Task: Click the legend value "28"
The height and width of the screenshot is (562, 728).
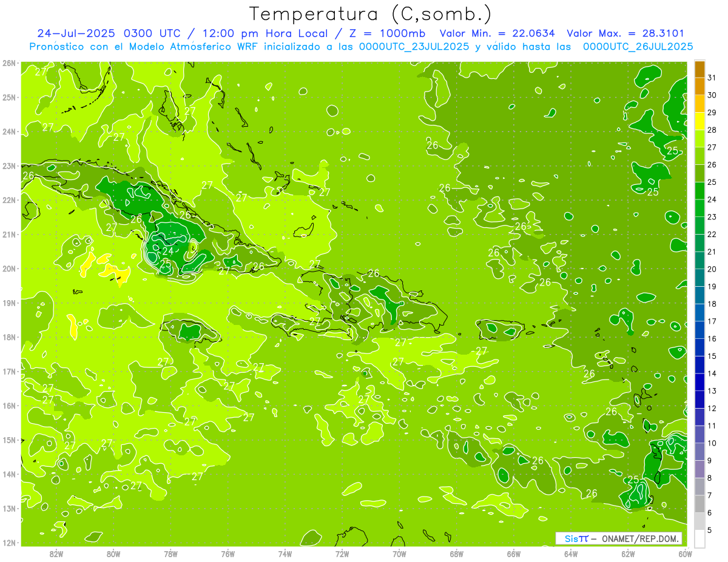Action: point(712,130)
